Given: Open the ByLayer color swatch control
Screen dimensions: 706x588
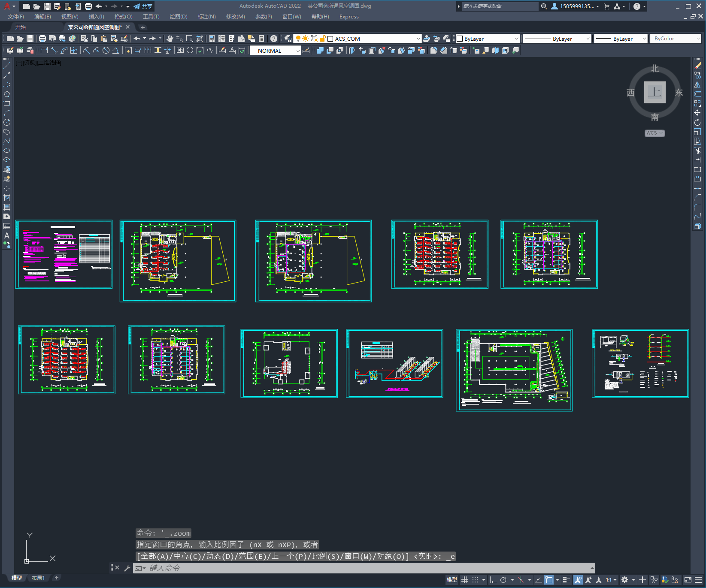Looking at the screenshot, I should [x=488, y=39].
